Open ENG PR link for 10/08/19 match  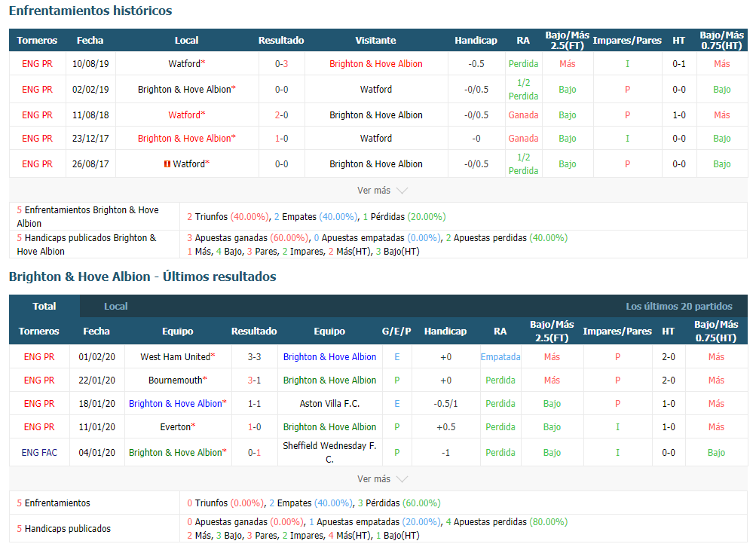[x=37, y=63]
